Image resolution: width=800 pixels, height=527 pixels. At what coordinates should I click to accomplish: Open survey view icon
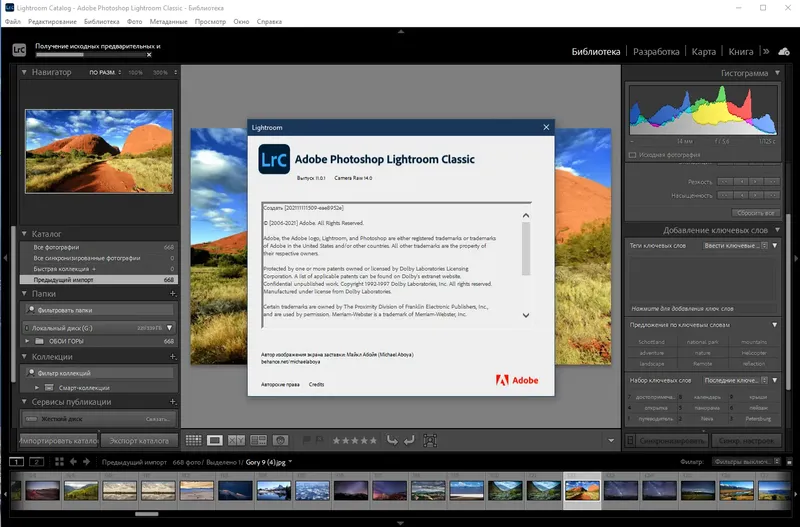[258, 440]
